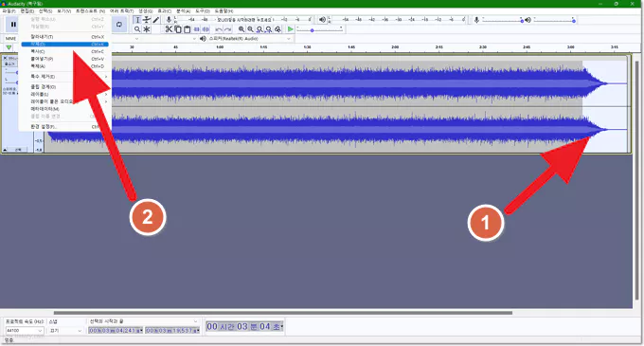Toggle the track mute button
The image size is (644, 346).
9,64
